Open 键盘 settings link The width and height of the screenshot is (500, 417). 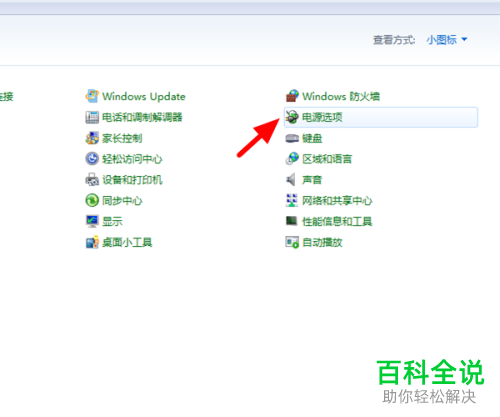(312, 138)
